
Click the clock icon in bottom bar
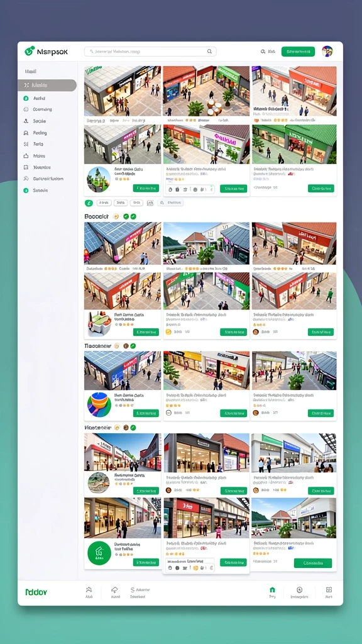click(x=299, y=590)
